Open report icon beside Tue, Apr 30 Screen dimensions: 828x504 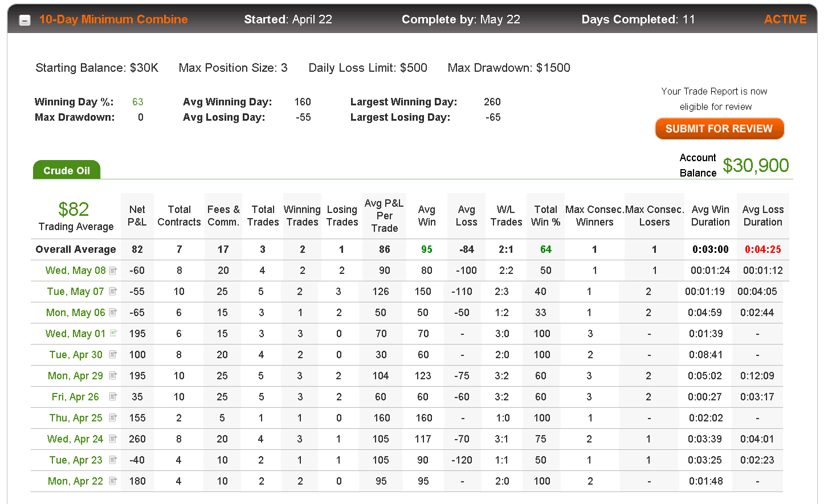(113, 354)
